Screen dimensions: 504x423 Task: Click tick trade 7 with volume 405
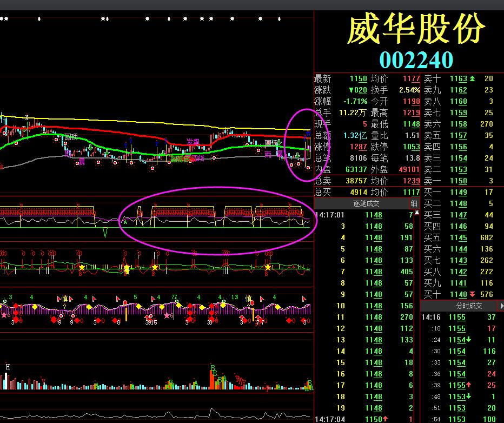point(364,272)
